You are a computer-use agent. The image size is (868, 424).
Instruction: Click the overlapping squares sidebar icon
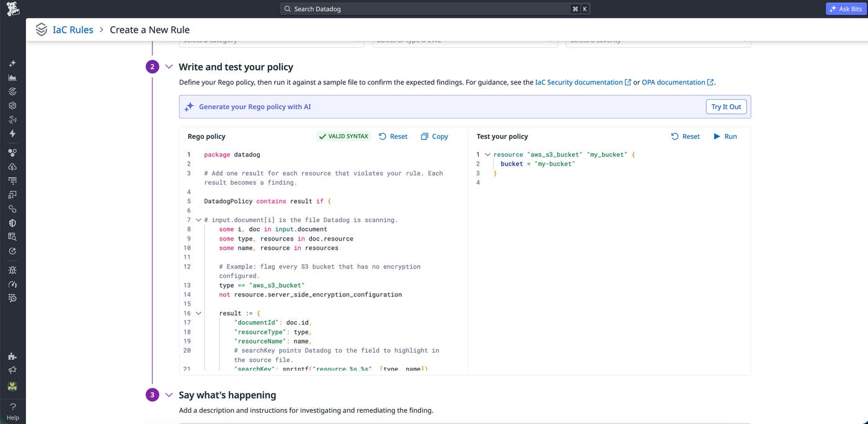[x=12, y=195]
